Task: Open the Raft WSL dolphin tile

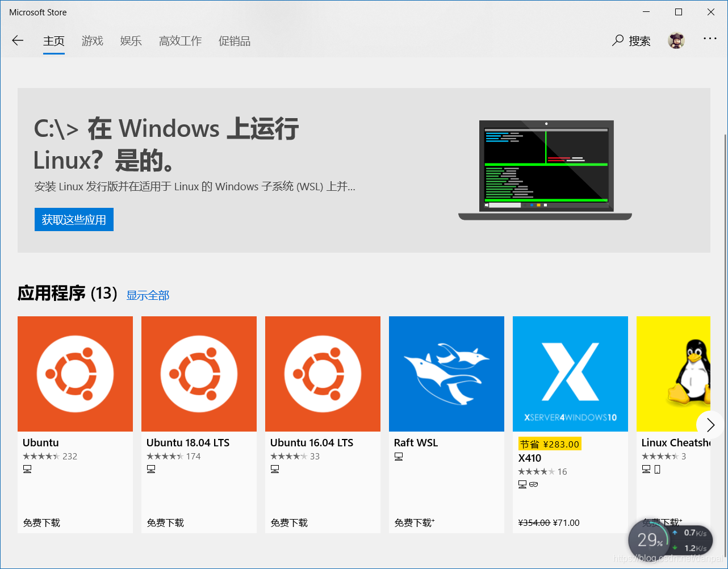Action: click(x=446, y=374)
